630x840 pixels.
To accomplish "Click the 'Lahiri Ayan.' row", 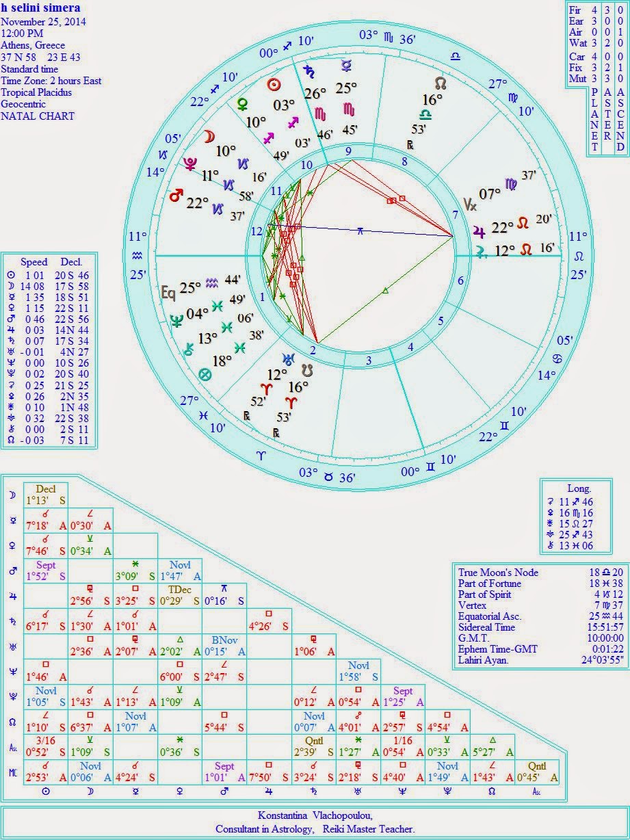I will [x=540, y=661].
